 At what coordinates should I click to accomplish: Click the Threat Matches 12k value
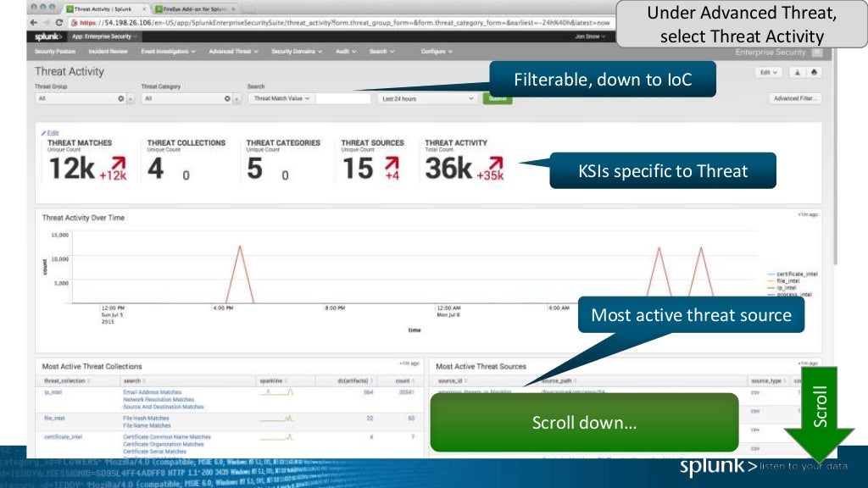click(71, 169)
